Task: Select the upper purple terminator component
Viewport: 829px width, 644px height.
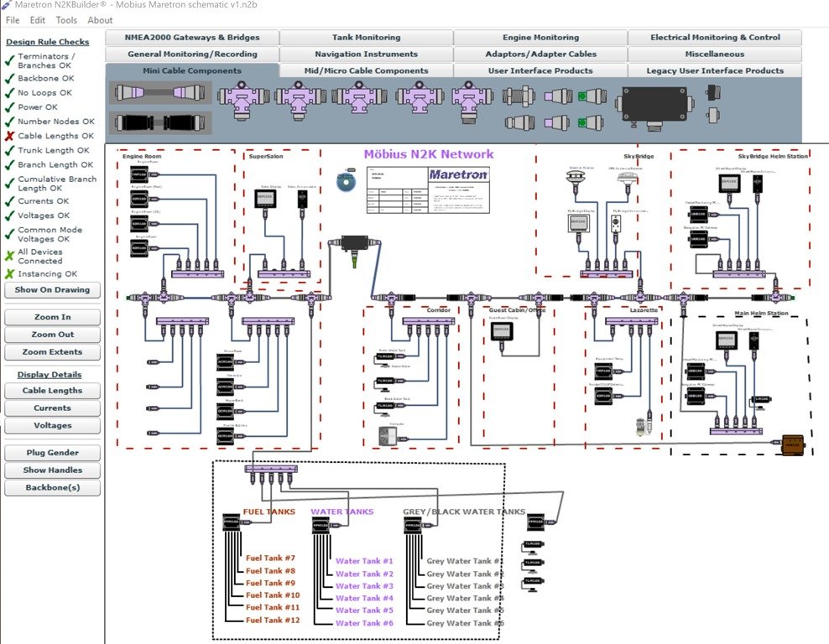Action: tap(558, 96)
